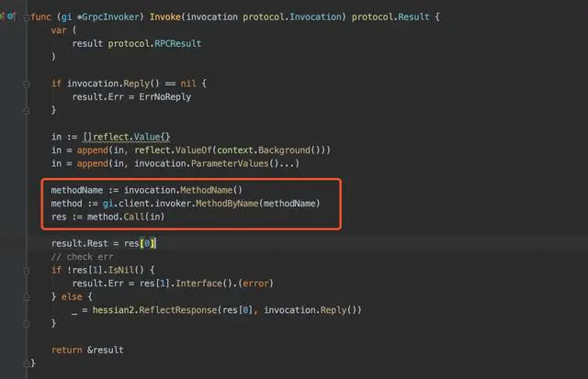Click the protocol.Result return type
The image size is (588, 379).
tap(390, 17)
